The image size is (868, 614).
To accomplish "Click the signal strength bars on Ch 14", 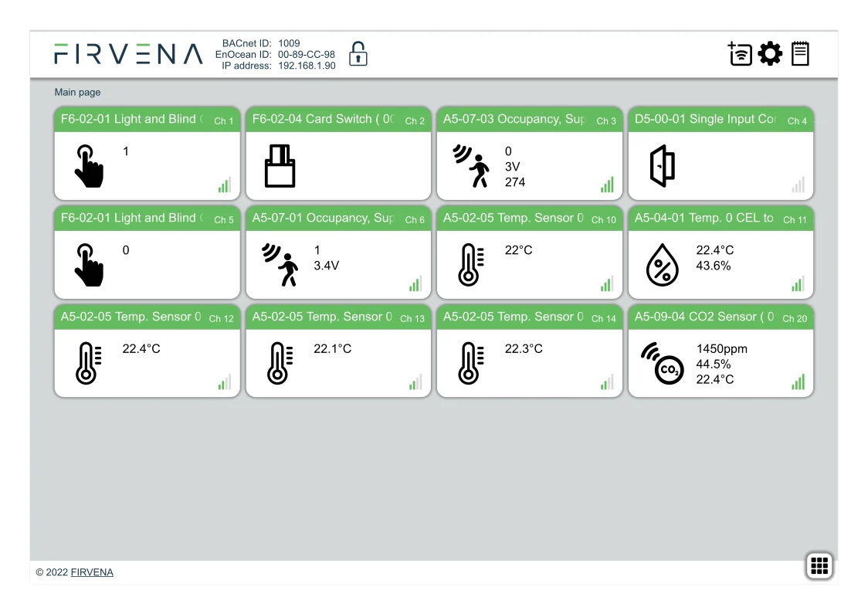I will coord(606,382).
